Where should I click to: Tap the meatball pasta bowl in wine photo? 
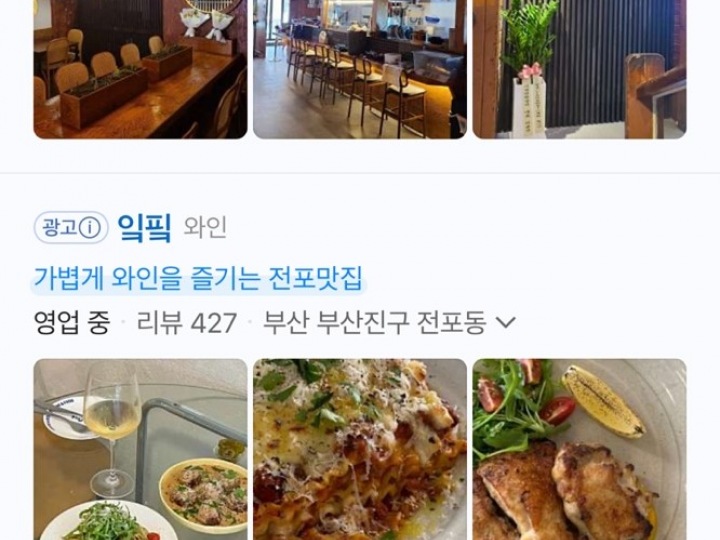tap(204, 494)
